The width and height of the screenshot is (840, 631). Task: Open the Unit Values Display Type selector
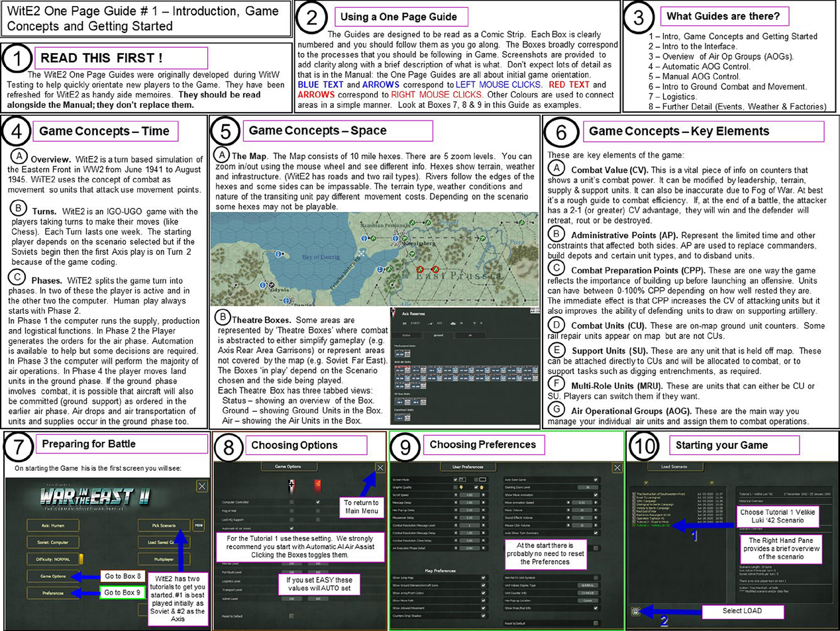click(x=587, y=585)
